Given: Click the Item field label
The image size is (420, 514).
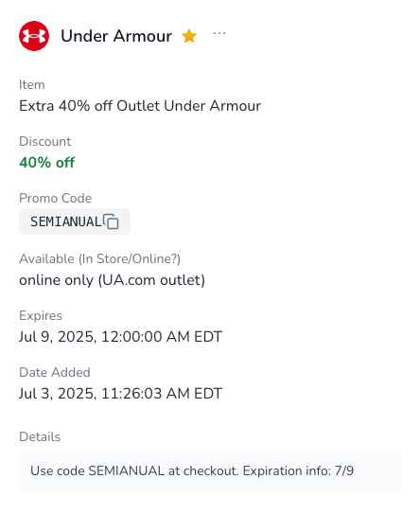Looking at the screenshot, I should coord(32,85).
